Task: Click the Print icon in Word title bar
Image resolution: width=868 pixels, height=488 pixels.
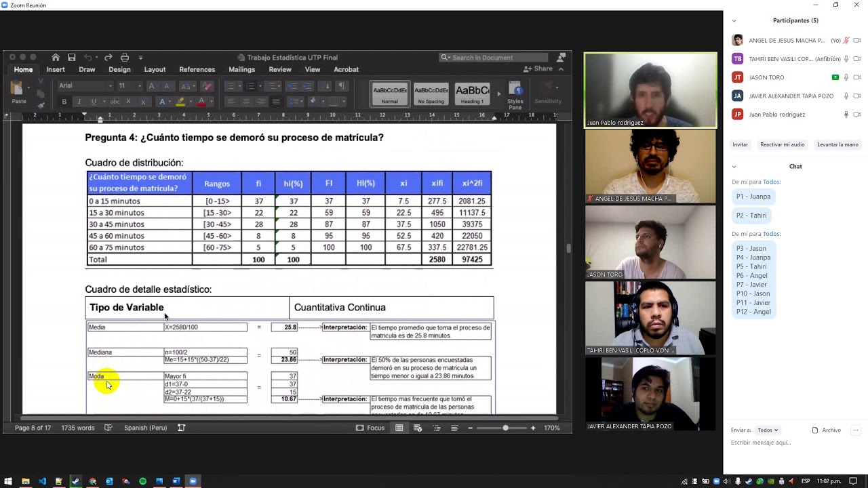Action: point(124,58)
